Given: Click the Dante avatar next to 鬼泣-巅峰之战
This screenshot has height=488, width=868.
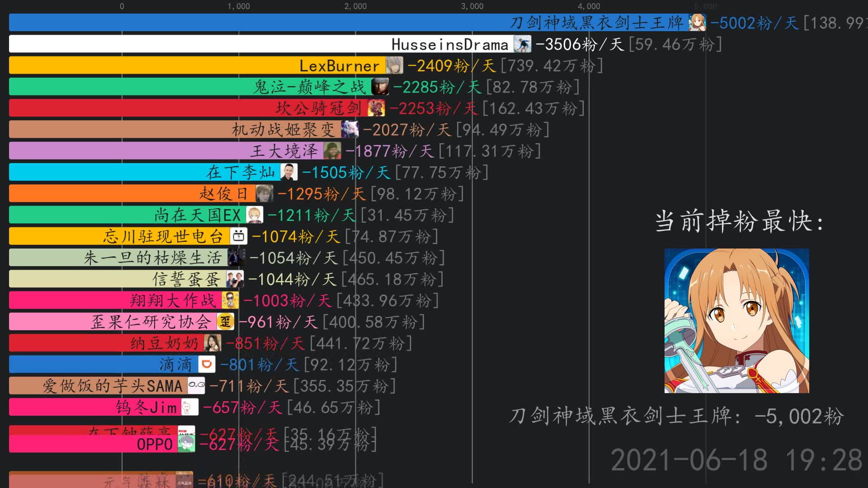Looking at the screenshot, I should [381, 87].
